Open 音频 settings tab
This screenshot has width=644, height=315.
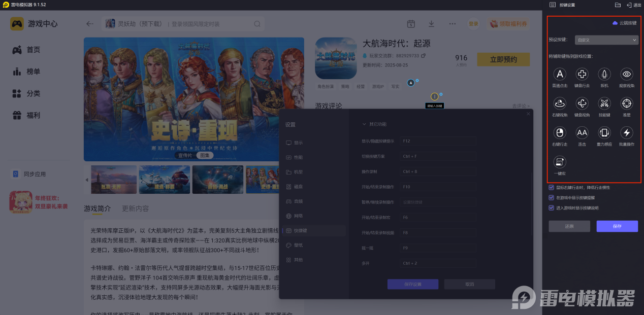[295, 201]
